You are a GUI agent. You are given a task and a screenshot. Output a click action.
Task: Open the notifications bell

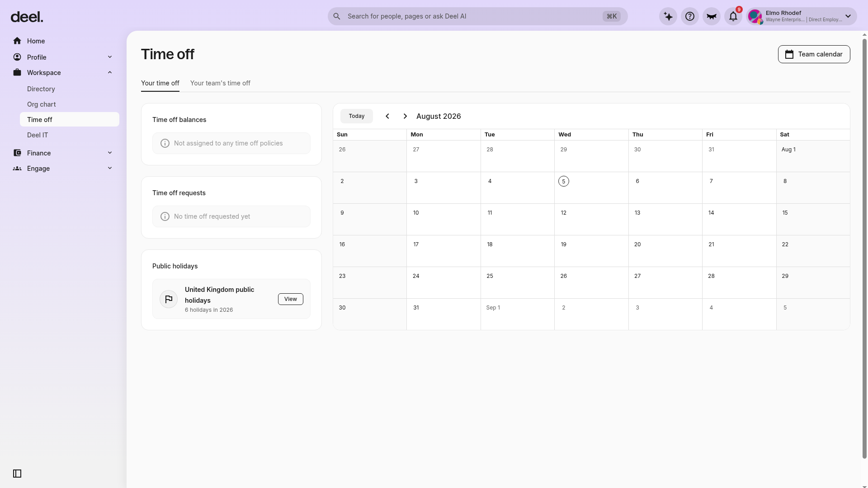pyautogui.click(x=733, y=16)
